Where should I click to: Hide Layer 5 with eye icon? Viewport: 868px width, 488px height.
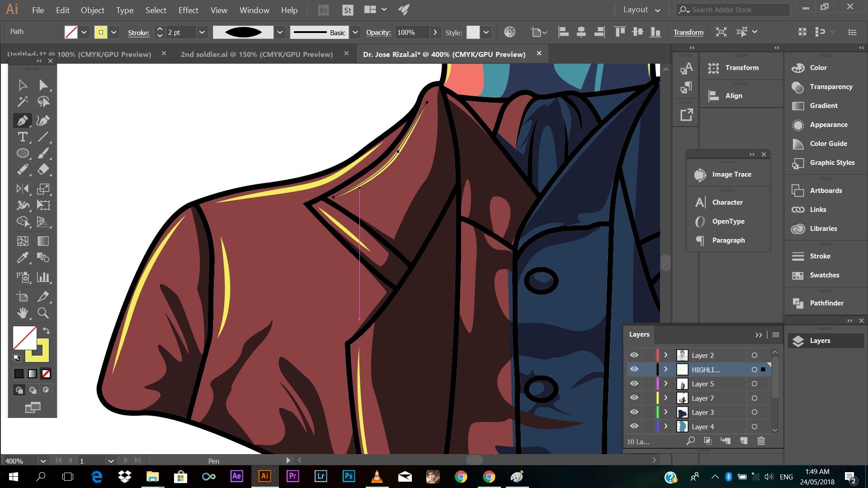click(634, 384)
